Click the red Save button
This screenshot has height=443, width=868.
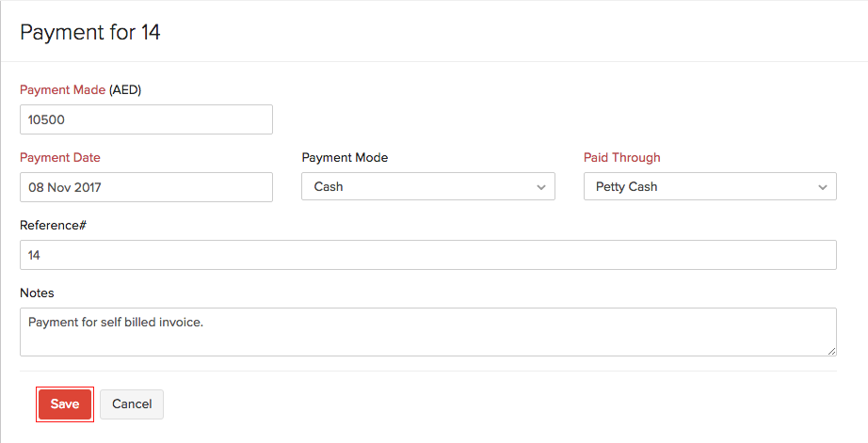65,404
